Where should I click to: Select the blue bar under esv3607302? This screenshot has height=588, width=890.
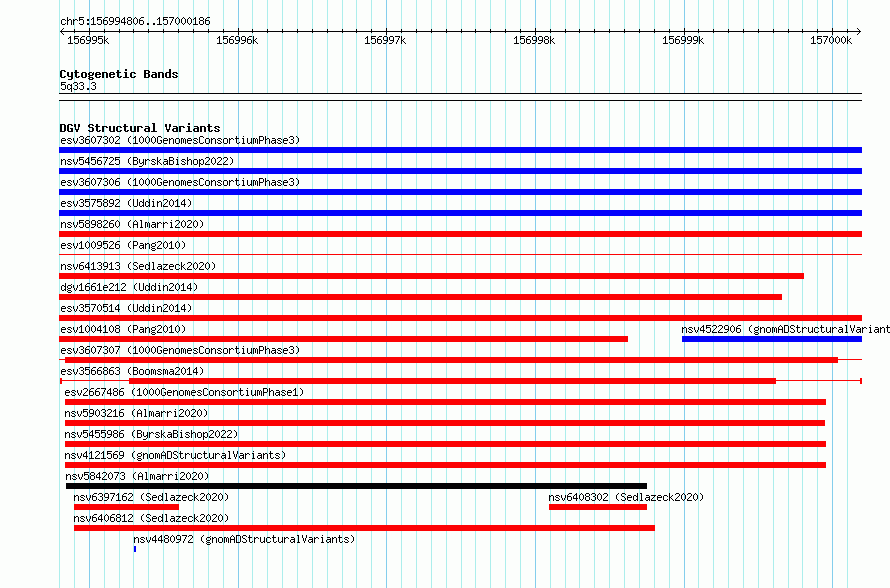pos(460,150)
